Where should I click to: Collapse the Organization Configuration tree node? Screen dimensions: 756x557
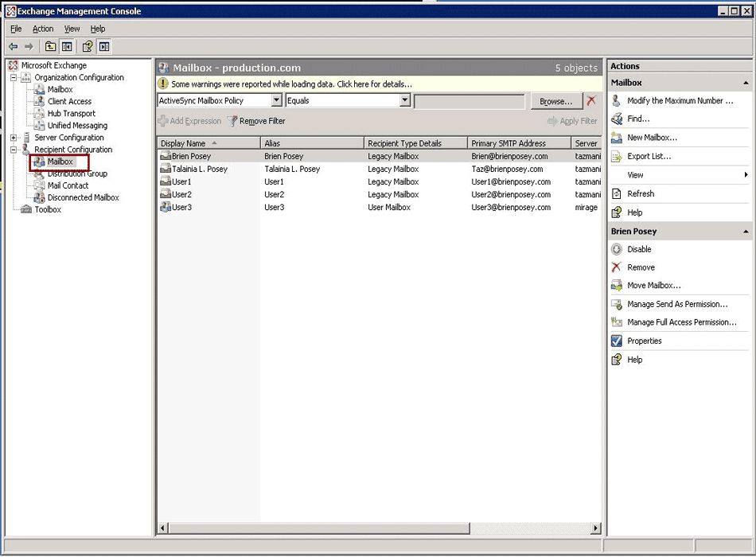coord(14,78)
